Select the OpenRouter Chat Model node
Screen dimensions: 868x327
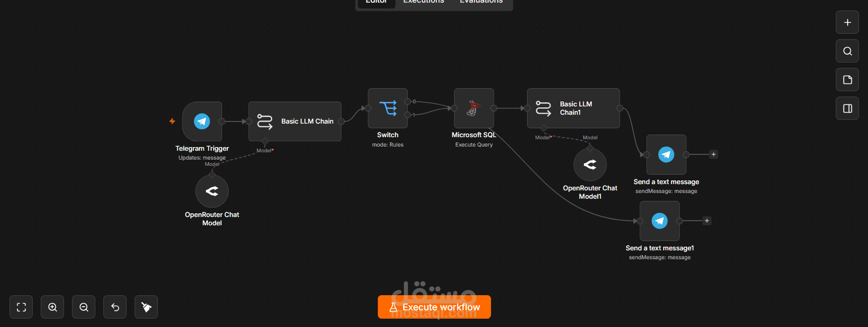212,191
